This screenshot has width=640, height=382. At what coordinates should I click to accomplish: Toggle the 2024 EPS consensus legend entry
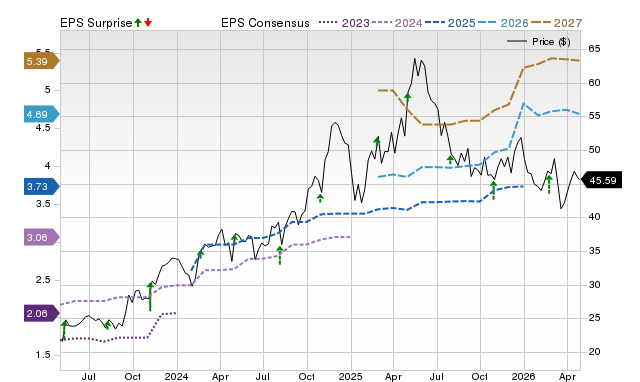coord(397,23)
